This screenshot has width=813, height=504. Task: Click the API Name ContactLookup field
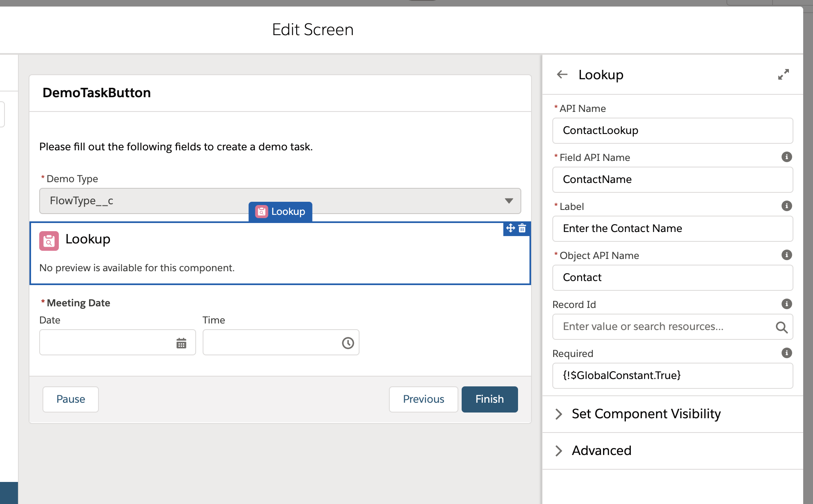point(672,131)
